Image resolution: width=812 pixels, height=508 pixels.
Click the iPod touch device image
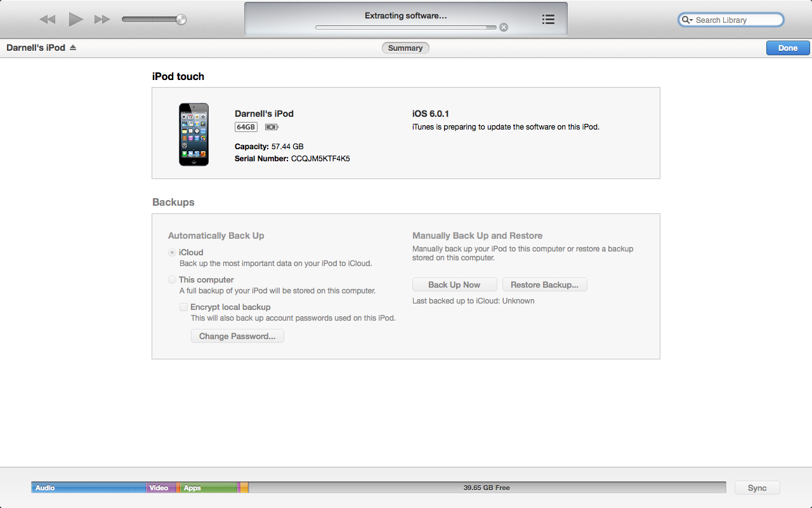(193, 135)
